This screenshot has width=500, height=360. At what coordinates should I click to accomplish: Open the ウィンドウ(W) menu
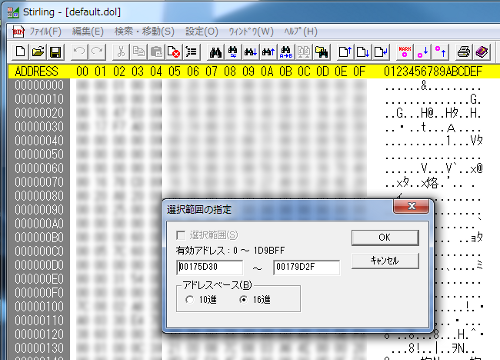click(x=251, y=32)
